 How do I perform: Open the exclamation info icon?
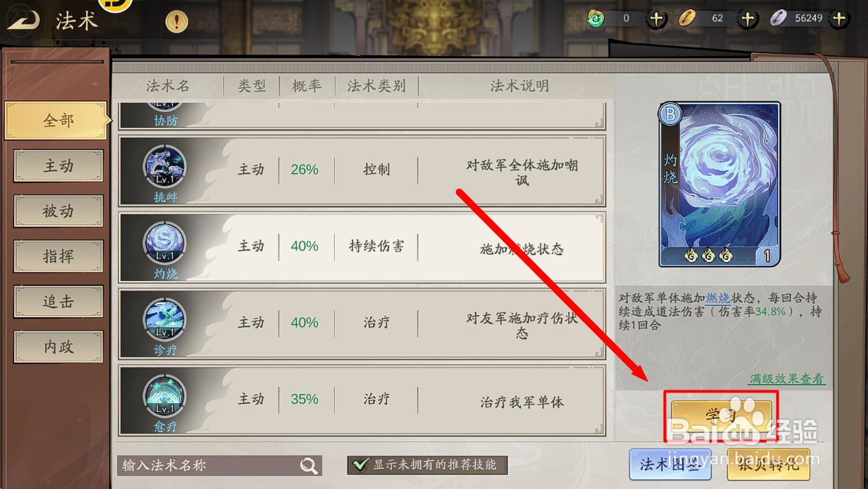177,21
